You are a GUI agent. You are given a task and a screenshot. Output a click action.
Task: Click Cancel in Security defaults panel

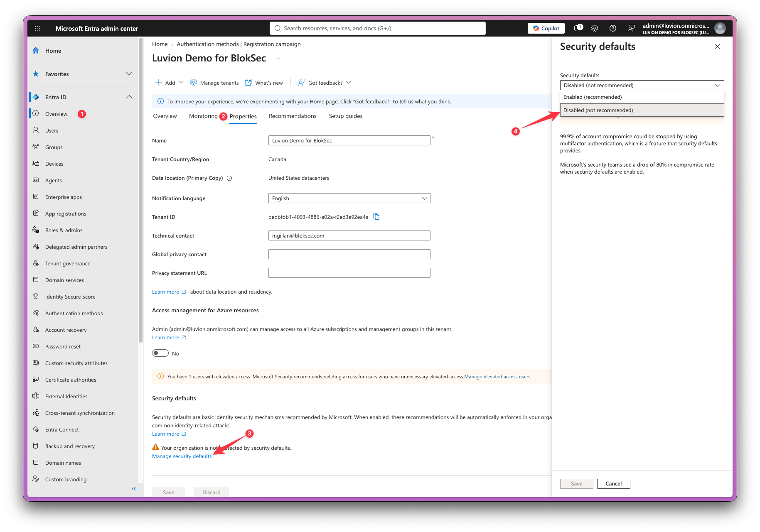coord(613,484)
